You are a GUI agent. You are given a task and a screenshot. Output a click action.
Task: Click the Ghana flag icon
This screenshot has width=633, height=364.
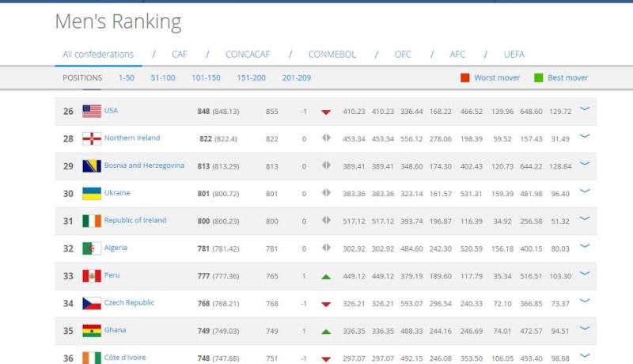pos(92,331)
